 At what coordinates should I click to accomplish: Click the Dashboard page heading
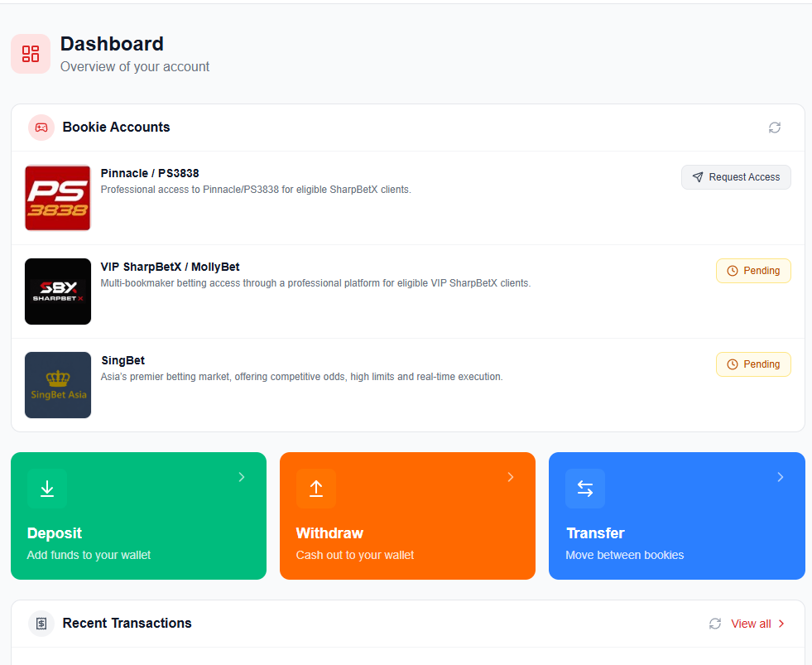tap(112, 44)
